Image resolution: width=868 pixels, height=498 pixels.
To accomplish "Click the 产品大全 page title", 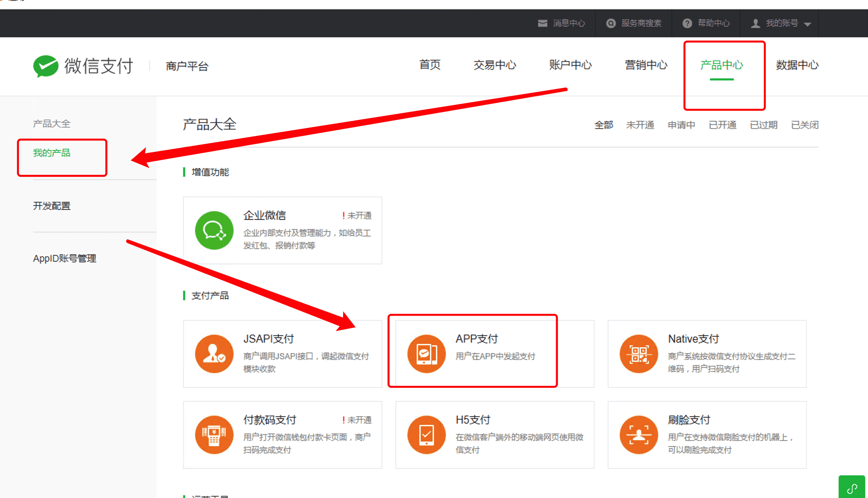I will [x=209, y=124].
